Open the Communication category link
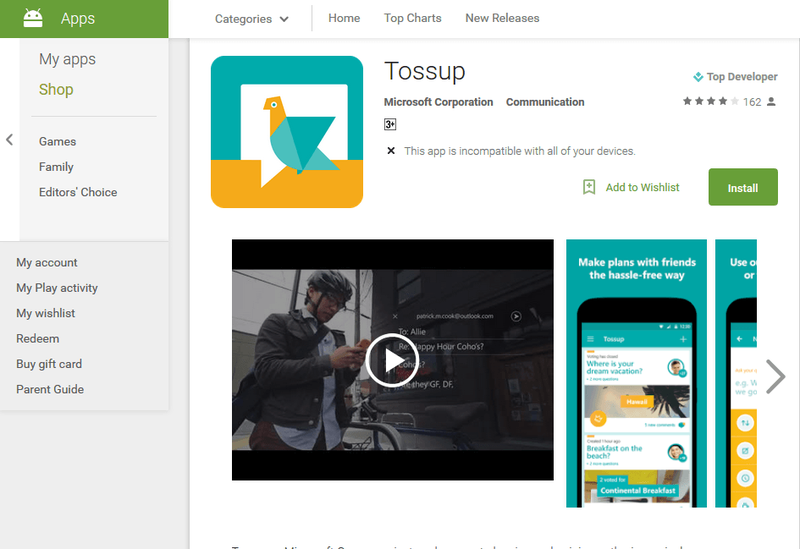The height and width of the screenshot is (549, 800). click(x=545, y=102)
